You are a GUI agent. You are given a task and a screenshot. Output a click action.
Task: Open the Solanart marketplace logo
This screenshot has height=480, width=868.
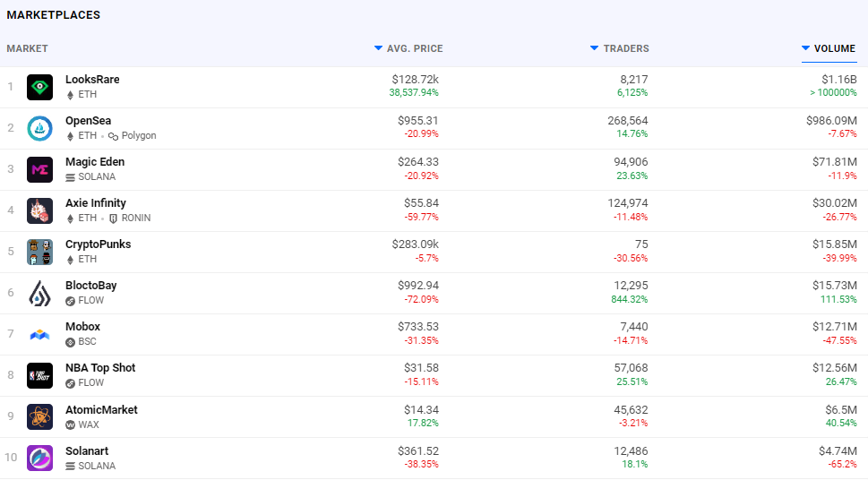tap(39, 459)
